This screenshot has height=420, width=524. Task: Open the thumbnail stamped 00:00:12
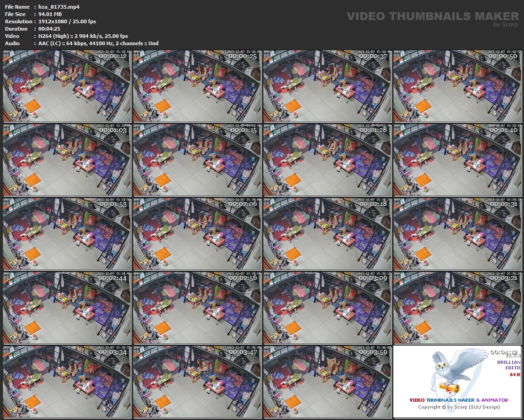click(x=67, y=86)
